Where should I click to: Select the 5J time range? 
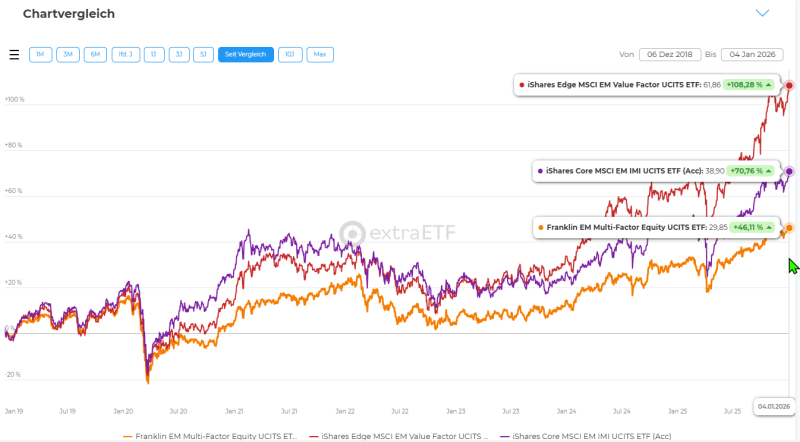click(202, 54)
